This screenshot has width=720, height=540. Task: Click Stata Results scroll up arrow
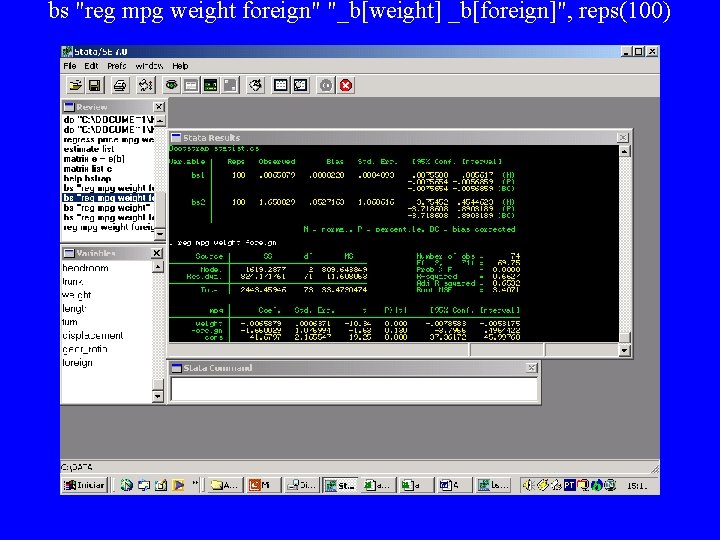(x=624, y=151)
